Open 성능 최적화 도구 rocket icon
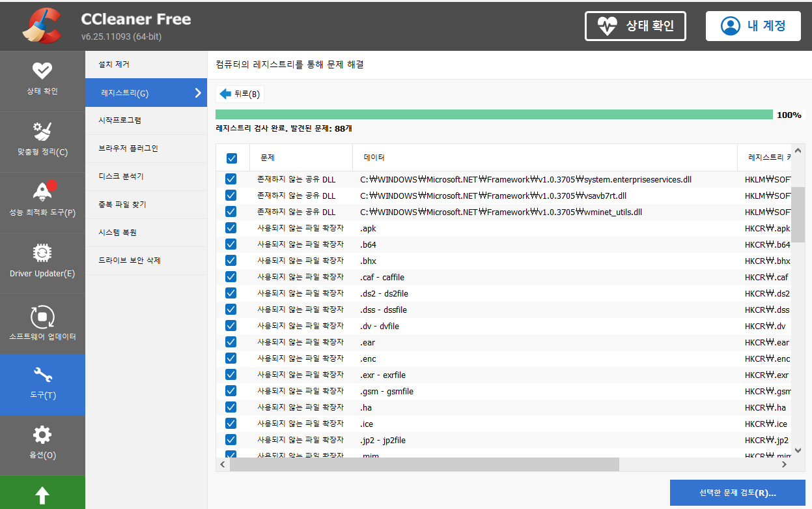Viewport: 812px width, 509px height. coord(44,190)
